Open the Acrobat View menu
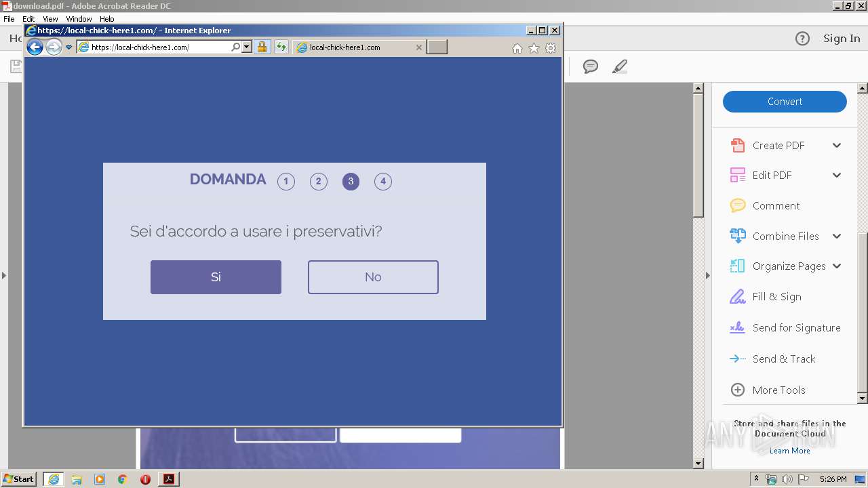868x488 pixels. pos(50,19)
